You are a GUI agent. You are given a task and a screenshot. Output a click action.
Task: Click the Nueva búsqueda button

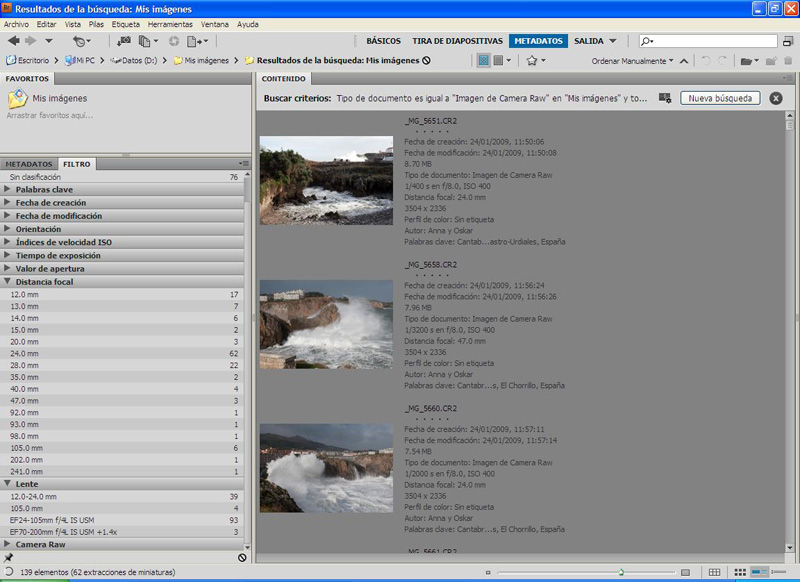pos(720,98)
